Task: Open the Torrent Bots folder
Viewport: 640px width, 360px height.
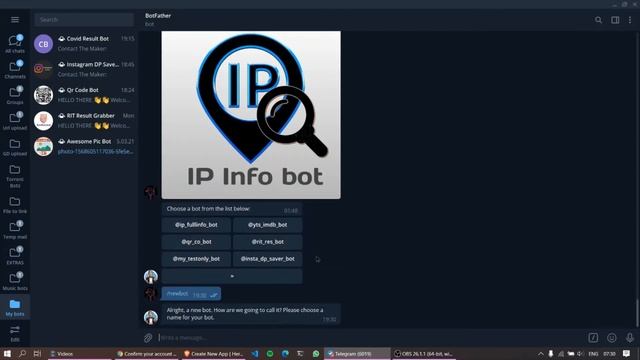Action: (x=15, y=176)
